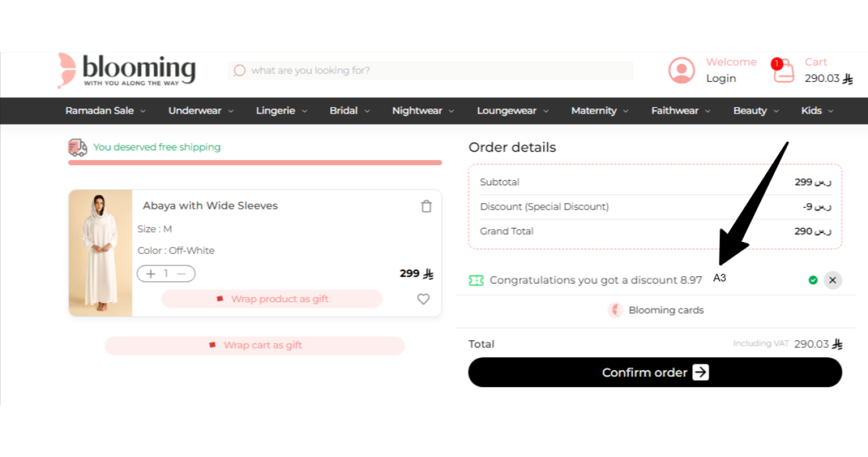The height and width of the screenshot is (457, 868).
Task: Click the green coupon ticket icon
Action: [x=476, y=280]
